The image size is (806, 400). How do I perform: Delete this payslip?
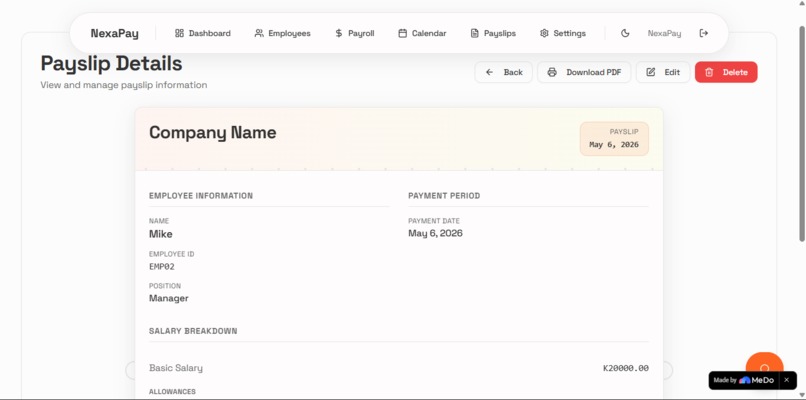point(726,72)
